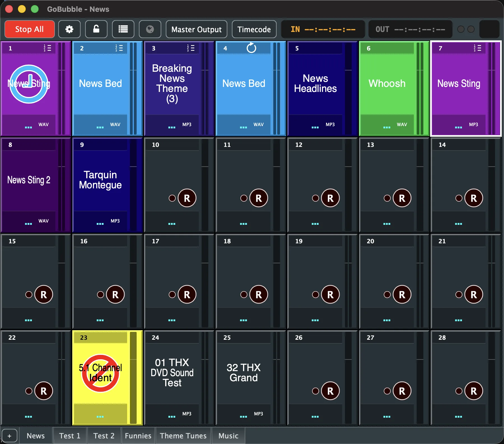504x444 pixels.
Task: Click the R record button on pad 27
Action: pyautogui.click(x=402, y=391)
